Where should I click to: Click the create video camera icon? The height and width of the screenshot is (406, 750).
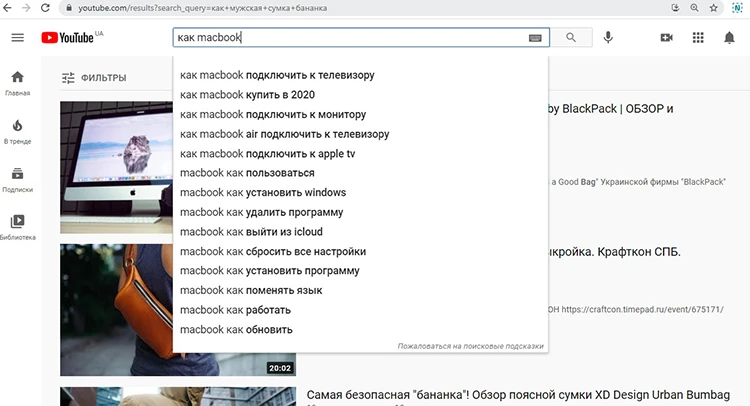point(667,38)
